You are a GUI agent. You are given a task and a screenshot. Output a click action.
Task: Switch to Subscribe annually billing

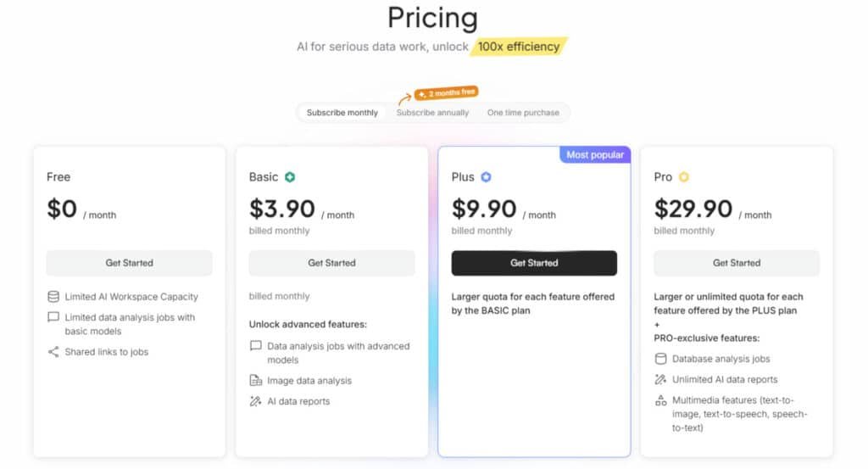coord(432,113)
